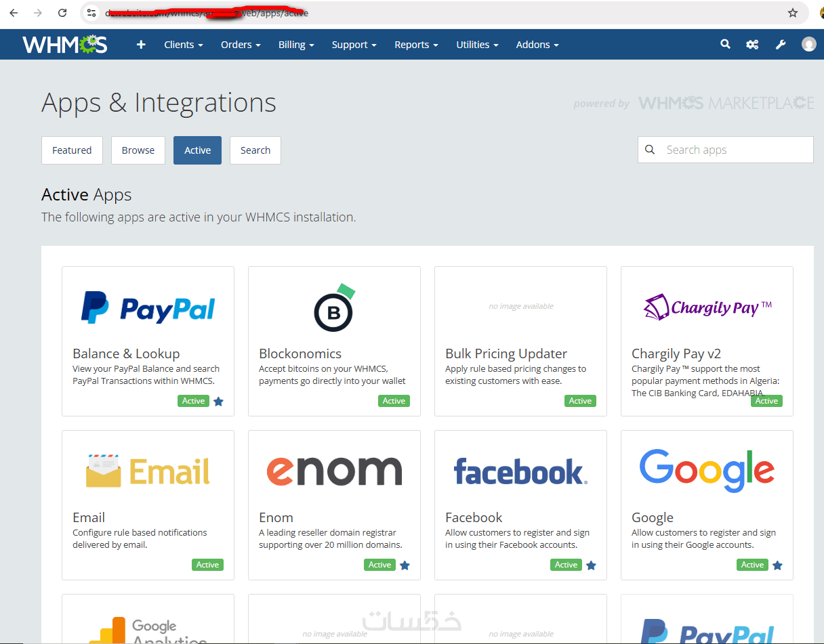Click the PayPal logo on Balance & Lookup
Image resolution: width=824 pixels, height=644 pixels.
pos(148,307)
